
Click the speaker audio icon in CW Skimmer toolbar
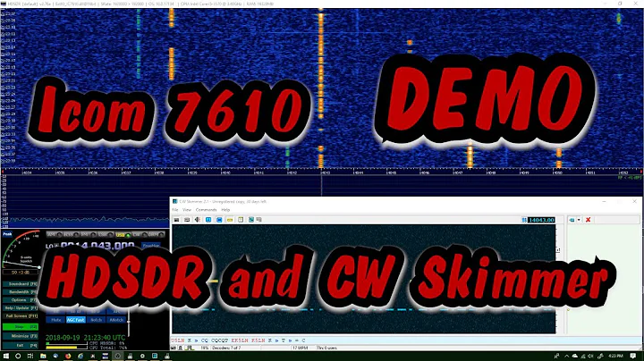click(198, 220)
